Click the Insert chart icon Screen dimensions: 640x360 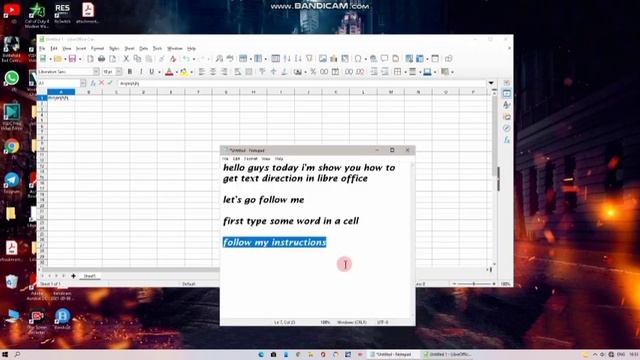[x=334, y=59]
